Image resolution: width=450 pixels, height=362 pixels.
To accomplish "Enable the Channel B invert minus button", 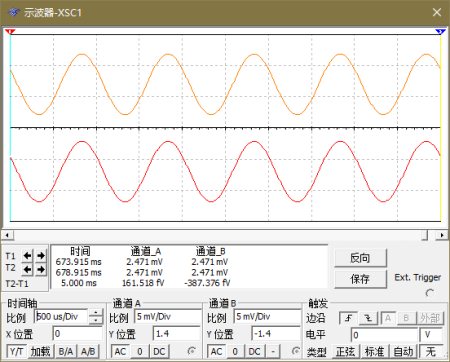I will click(273, 351).
